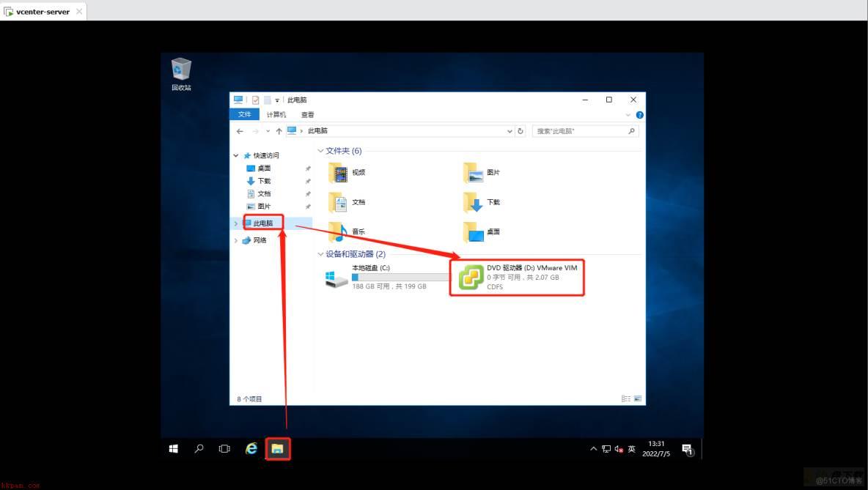Click the Windows Start button
This screenshot has height=490, width=868.
(173, 449)
